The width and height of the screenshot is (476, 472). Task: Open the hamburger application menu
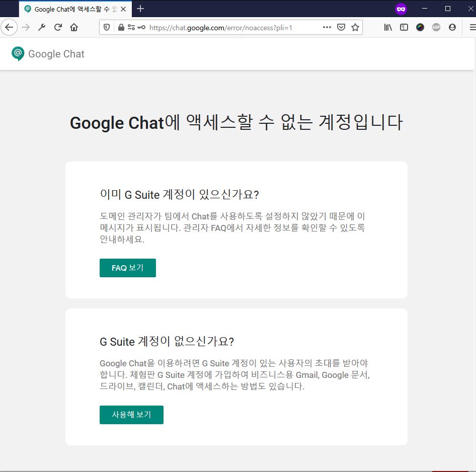click(x=472, y=27)
